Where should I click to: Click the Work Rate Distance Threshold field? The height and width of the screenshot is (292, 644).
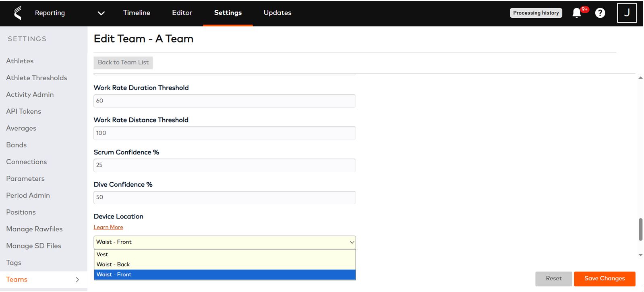click(x=225, y=133)
